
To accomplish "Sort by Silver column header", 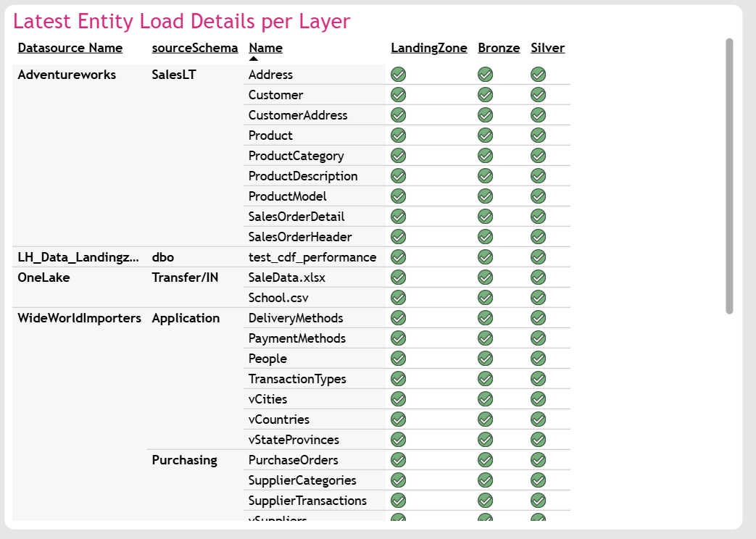I will [548, 48].
